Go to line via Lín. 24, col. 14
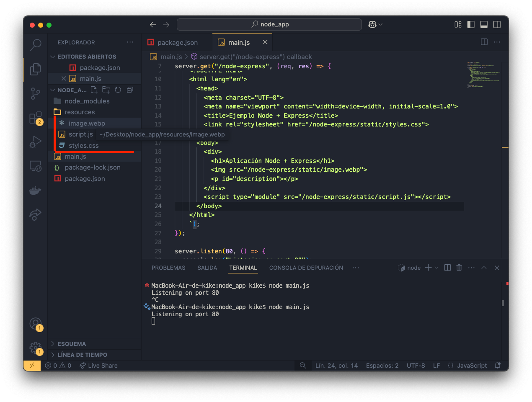This screenshot has height=402, width=532. coord(336,366)
